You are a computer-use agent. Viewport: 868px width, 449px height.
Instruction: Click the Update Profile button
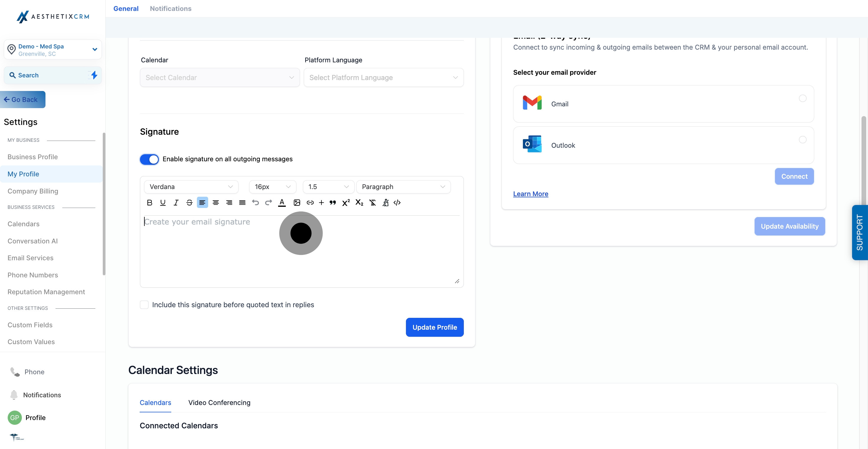(x=434, y=327)
